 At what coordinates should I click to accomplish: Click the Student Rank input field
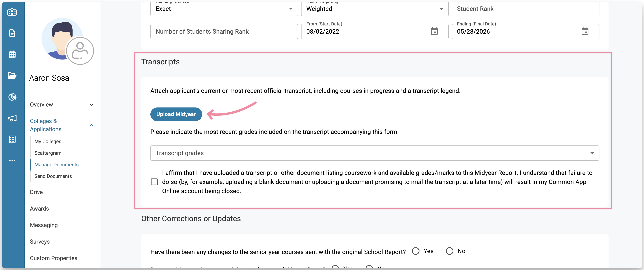tap(525, 9)
